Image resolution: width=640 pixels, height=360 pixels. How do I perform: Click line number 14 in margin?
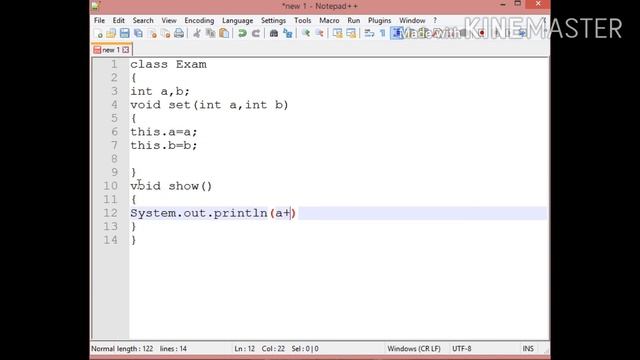coord(111,240)
